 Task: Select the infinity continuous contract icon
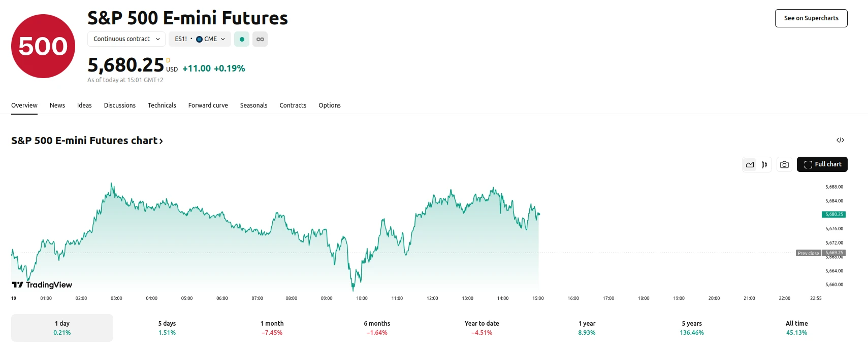[260, 39]
